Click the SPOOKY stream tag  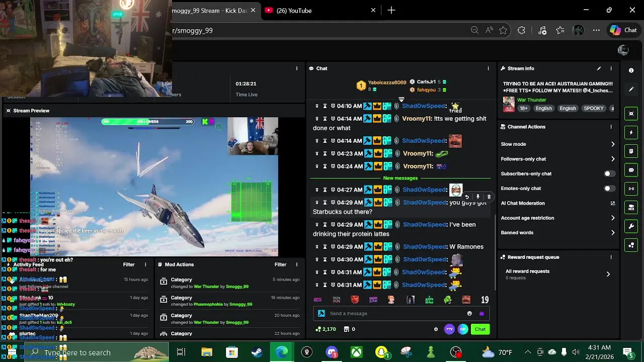coord(593,109)
